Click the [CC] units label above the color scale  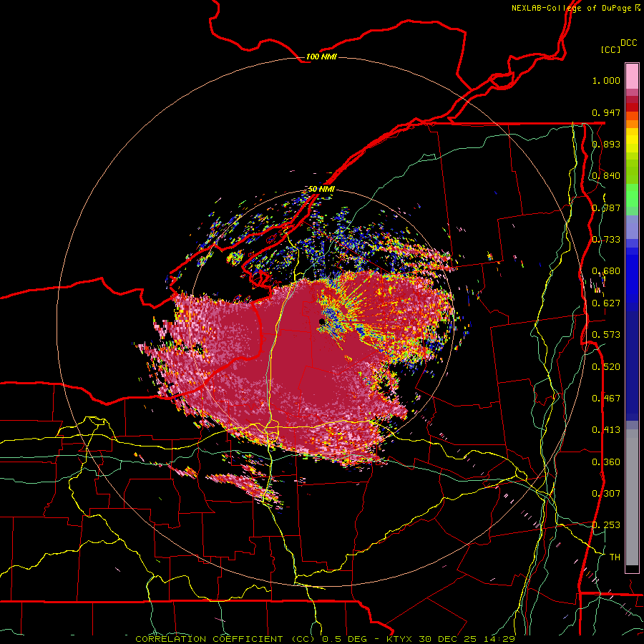coord(611,49)
